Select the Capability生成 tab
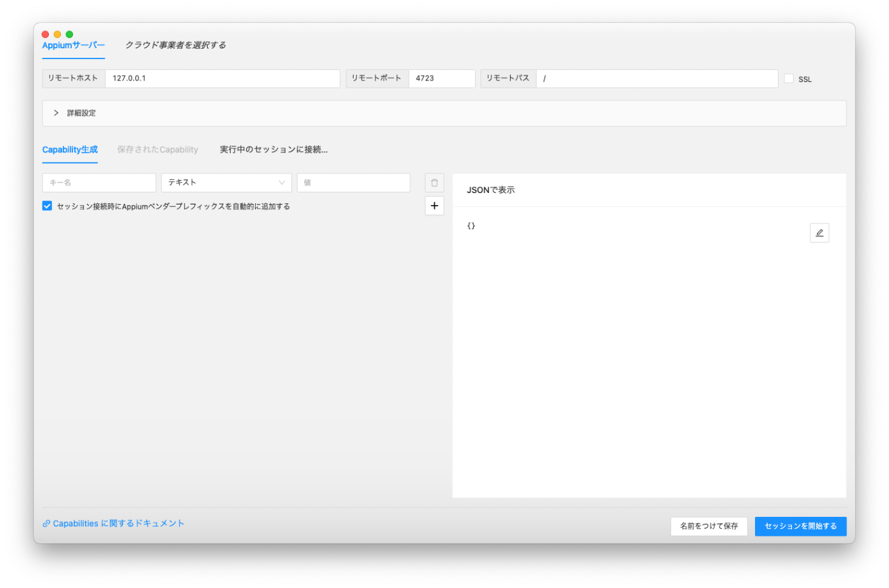The height and width of the screenshot is (588, 889). (x=70, y=150)
